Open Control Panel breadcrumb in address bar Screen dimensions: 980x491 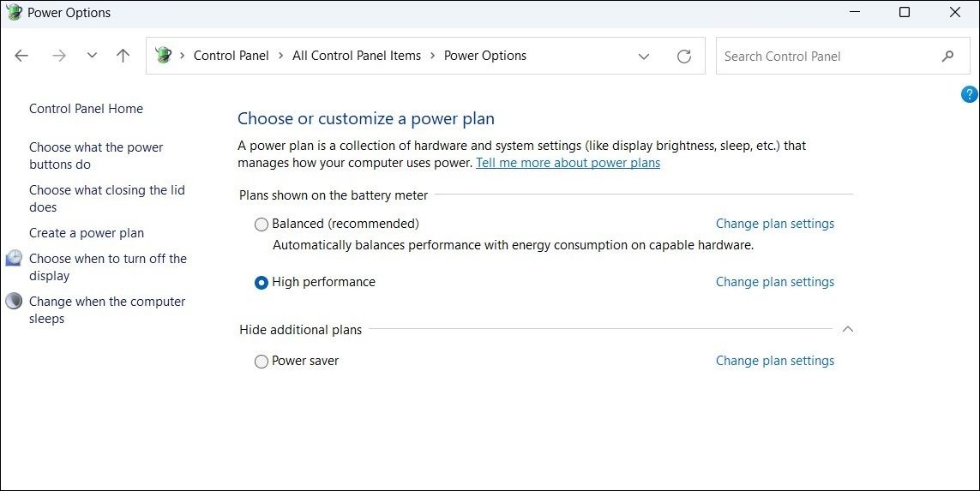coord(231,56)
